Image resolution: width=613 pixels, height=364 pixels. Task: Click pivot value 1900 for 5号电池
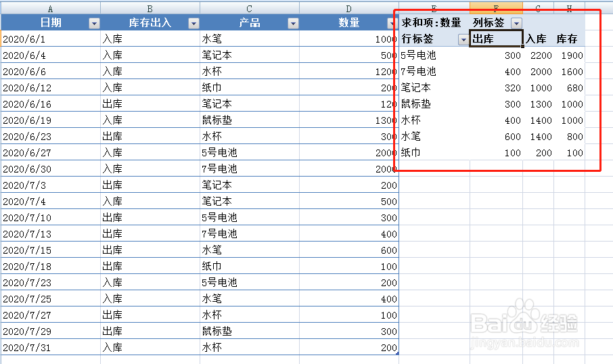(x=569, y=55)
